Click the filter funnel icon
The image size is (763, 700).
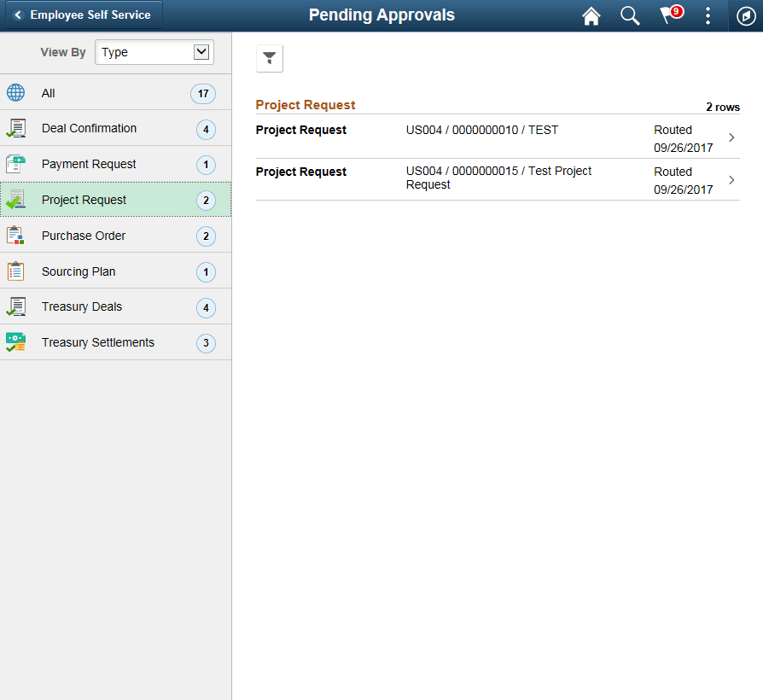point(269,58)
